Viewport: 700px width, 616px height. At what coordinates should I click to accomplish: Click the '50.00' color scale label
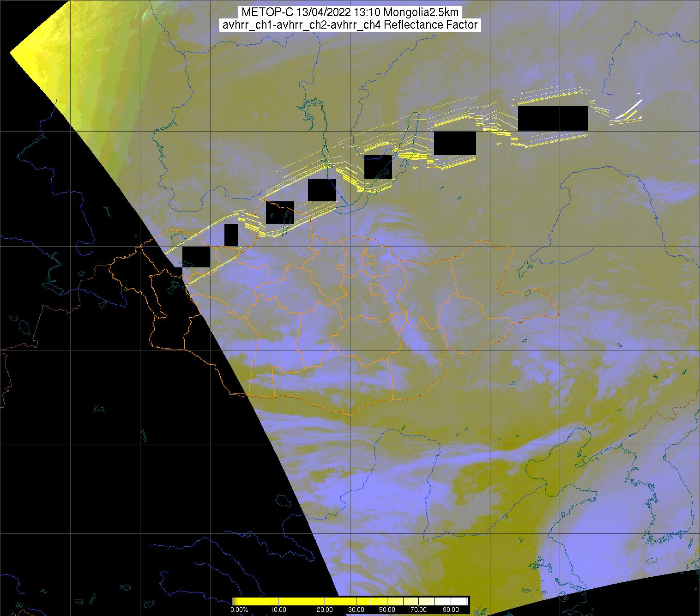(387, 610)
